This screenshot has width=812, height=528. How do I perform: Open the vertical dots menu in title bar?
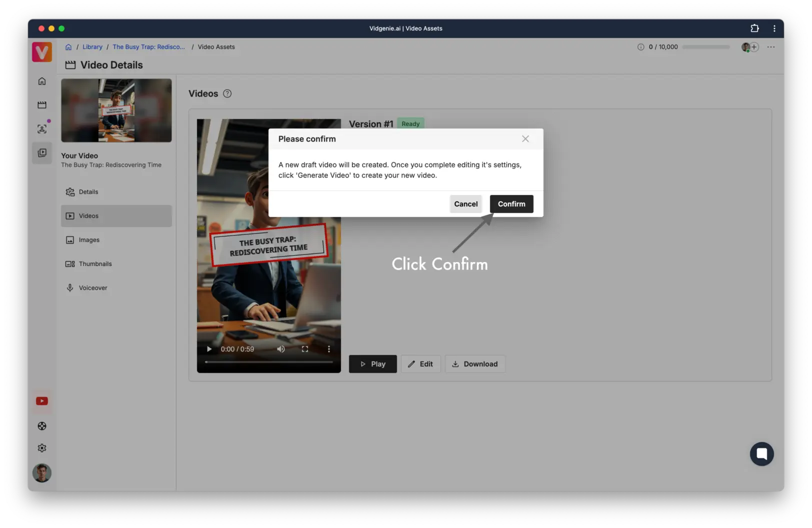pos(774,28)
